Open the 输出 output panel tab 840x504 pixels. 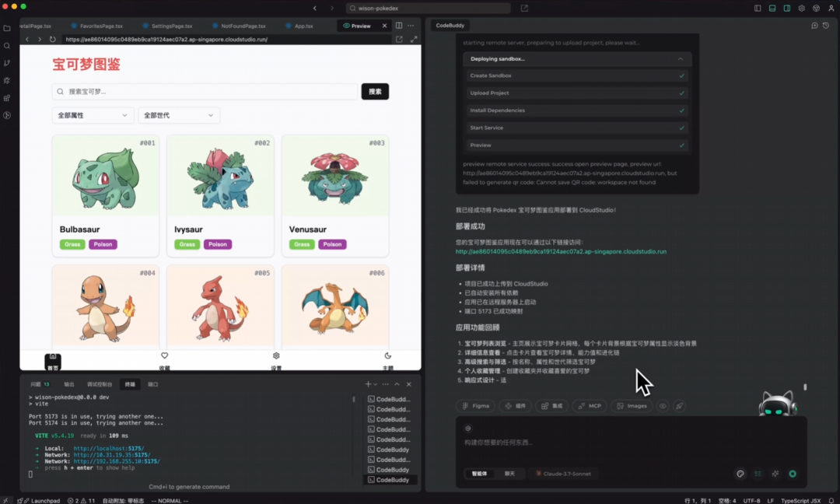click(69, 383)
